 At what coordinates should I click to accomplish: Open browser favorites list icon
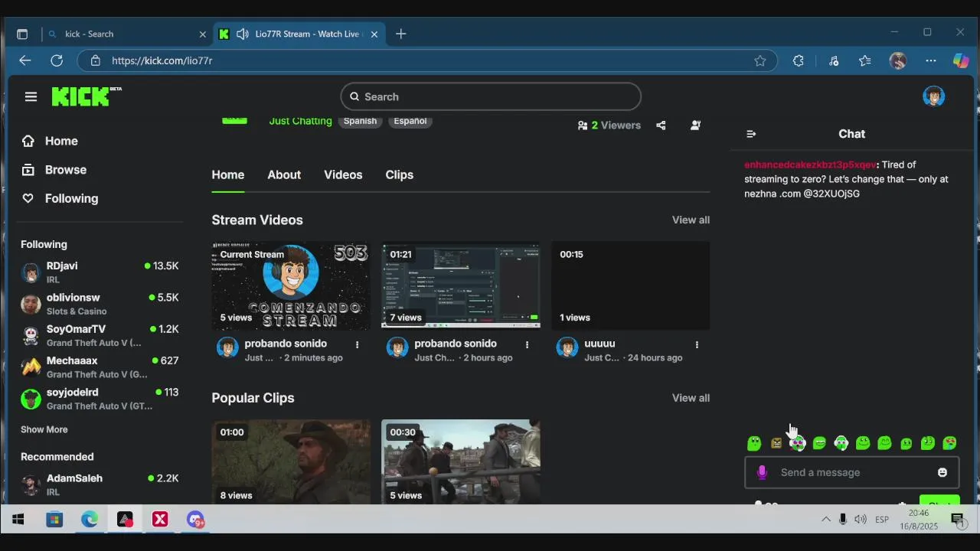click(x=865, y=60)
